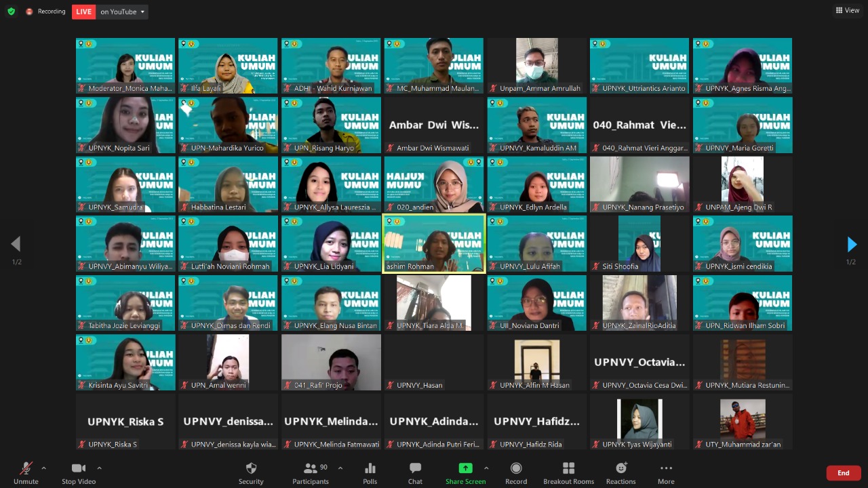868x488 pixels.
Task: Click the red LIVE badge
Action: 84,12
